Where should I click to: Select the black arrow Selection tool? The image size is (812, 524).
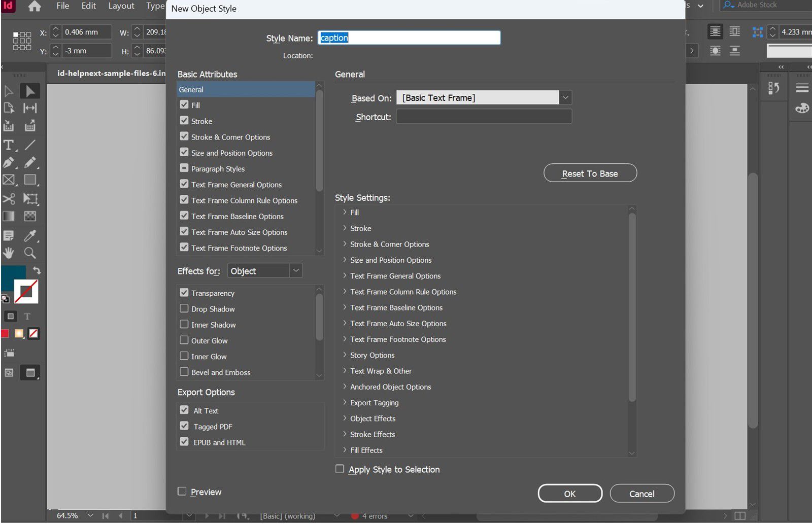[x=30, y=91]
